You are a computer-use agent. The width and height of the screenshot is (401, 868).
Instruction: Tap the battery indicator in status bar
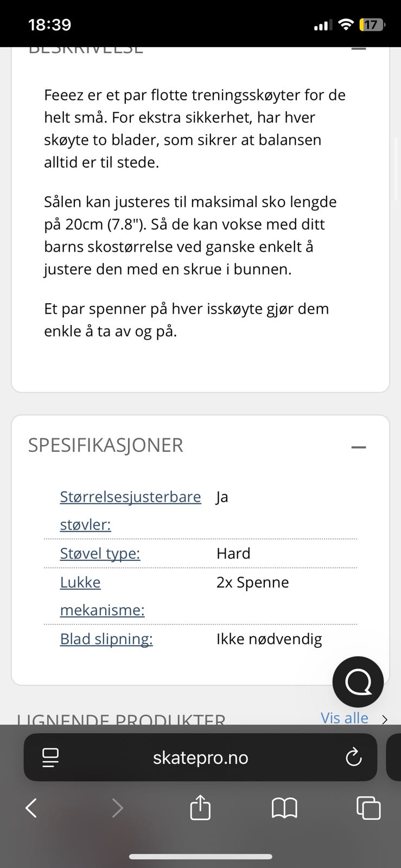click(372, 24)
